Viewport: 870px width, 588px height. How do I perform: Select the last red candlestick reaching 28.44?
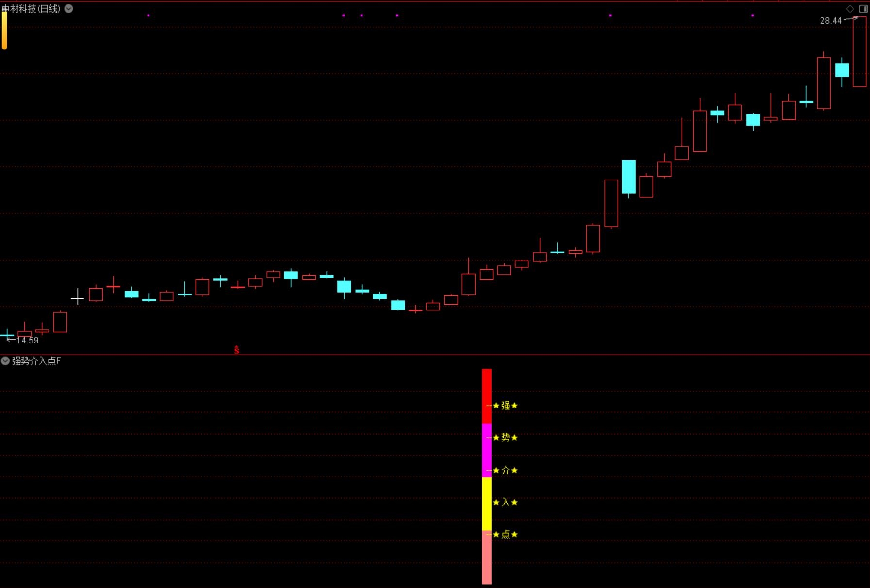[x=859, y=52]
